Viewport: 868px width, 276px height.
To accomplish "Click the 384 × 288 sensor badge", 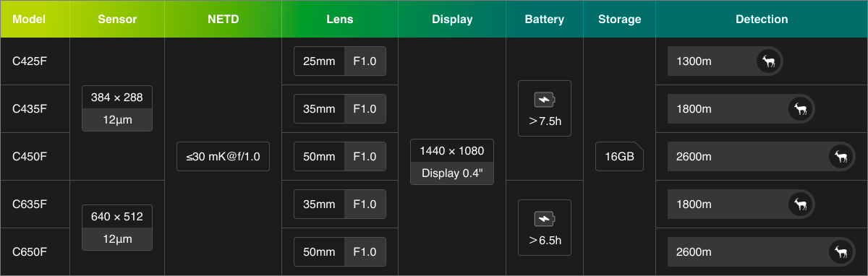I will [x=117, y=109].
